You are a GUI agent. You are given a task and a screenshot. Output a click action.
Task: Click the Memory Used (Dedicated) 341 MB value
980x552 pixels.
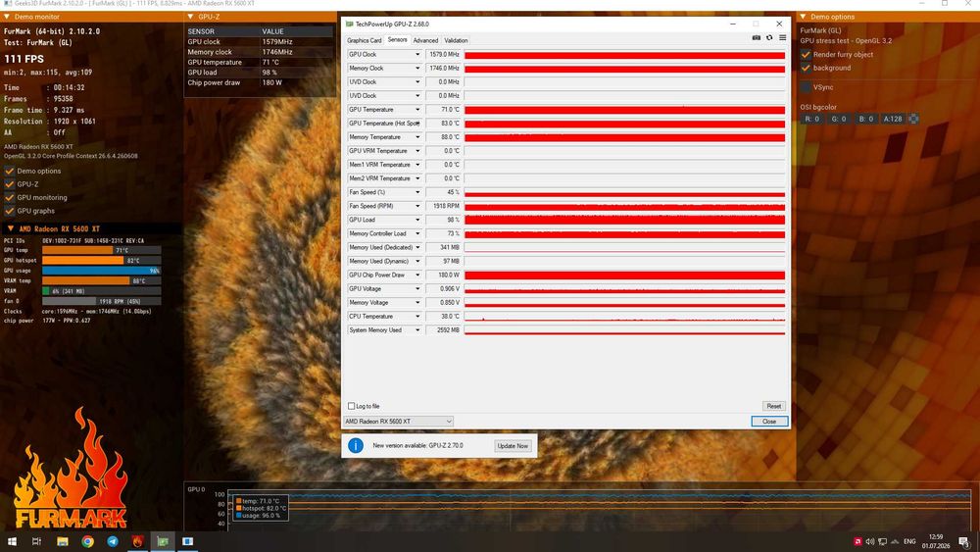point(444,247)
